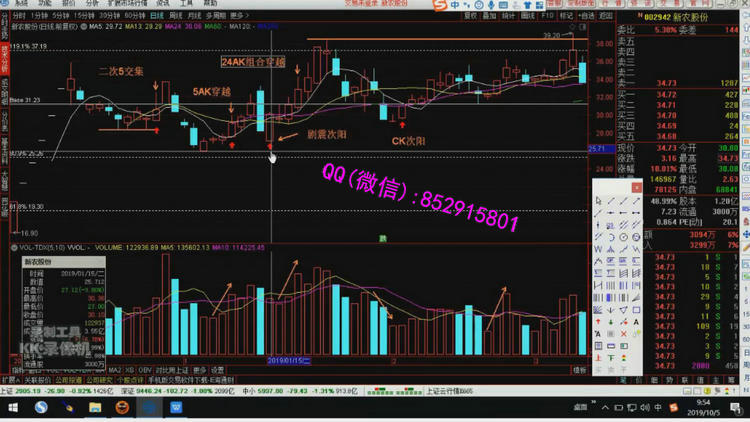
Task: Open the 工具 menu
Action: (x=185, y=4)
